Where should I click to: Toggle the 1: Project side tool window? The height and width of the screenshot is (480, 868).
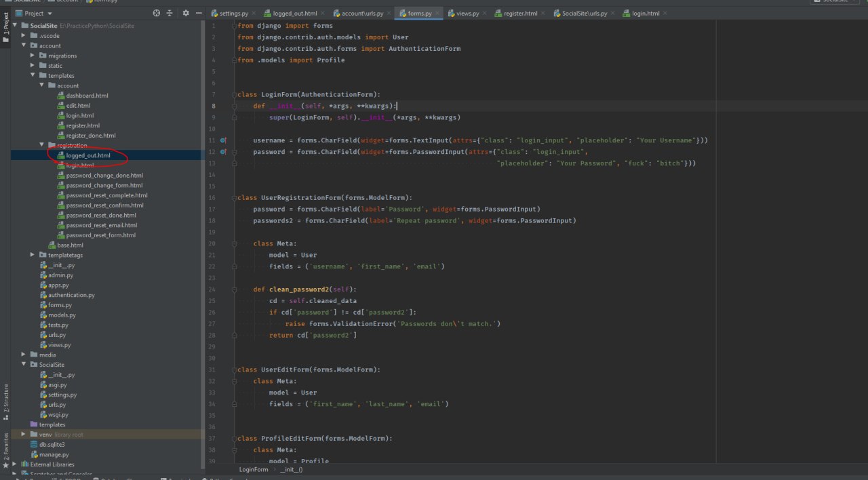(5, 28)
